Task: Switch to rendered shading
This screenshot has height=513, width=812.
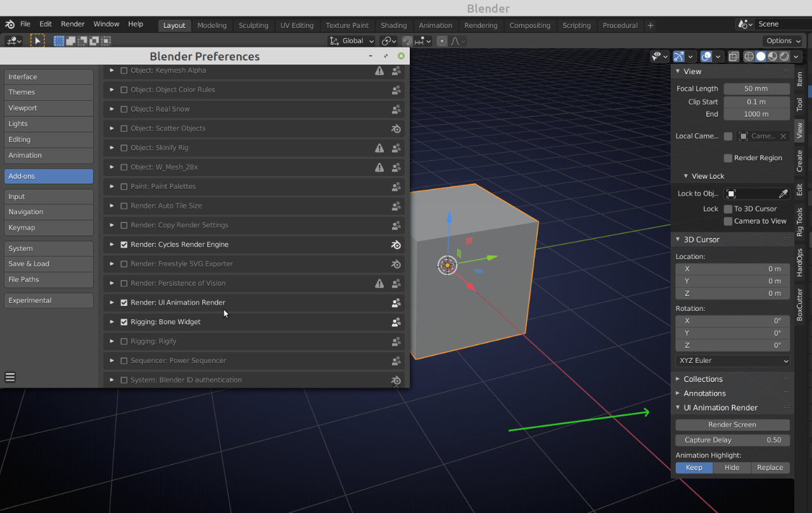Action: (x=784, y=56)
